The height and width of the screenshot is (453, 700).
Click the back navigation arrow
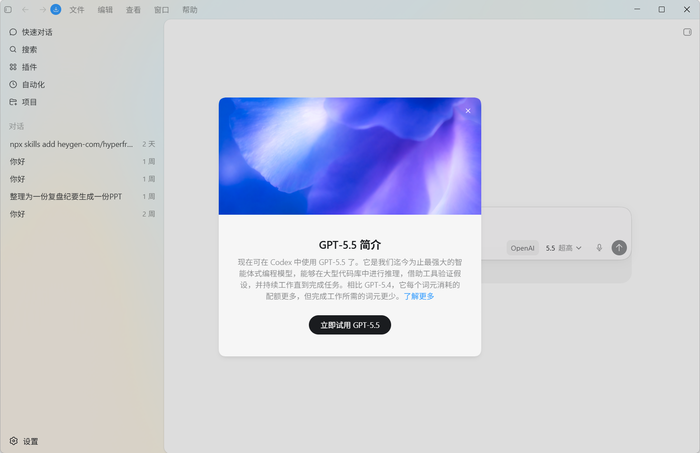pyautogui.click(x=25, y=9)
